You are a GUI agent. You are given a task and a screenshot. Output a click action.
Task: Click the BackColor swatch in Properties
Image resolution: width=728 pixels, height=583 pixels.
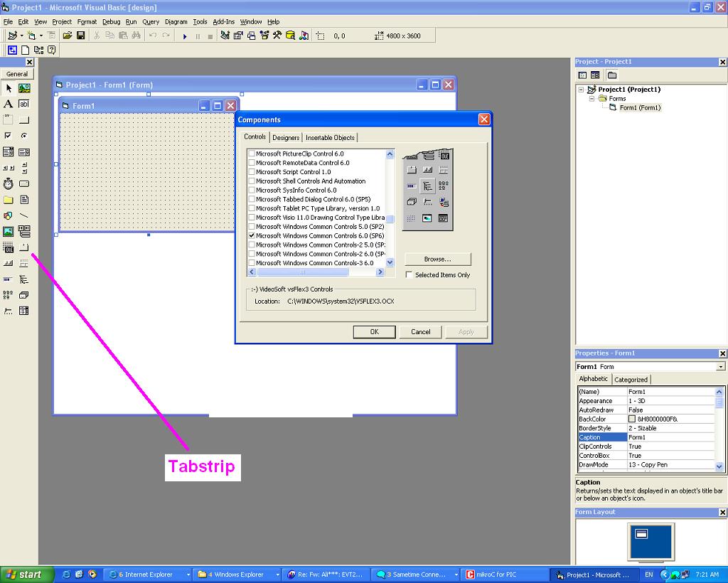[632, 419]
